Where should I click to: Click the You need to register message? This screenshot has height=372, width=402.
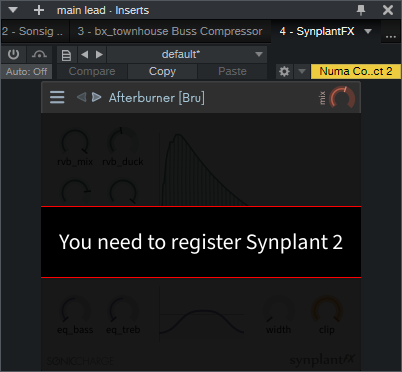pyautogui.click(x=201, y=242)
